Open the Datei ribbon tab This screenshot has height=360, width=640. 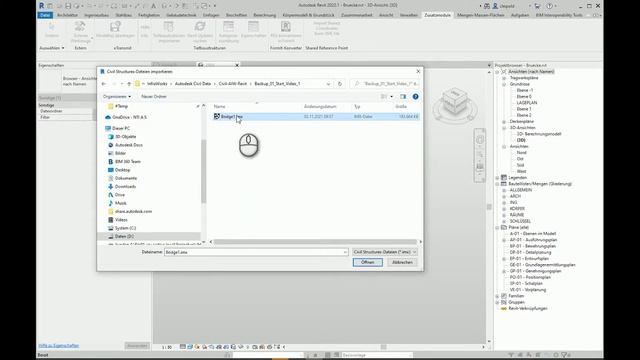[x=45, y=15]
